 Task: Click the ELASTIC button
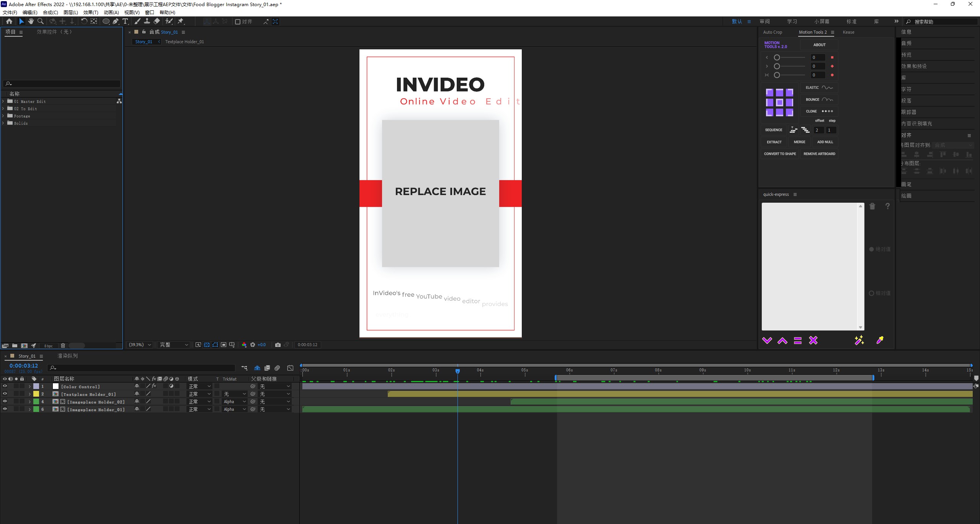tap(819, 88)
